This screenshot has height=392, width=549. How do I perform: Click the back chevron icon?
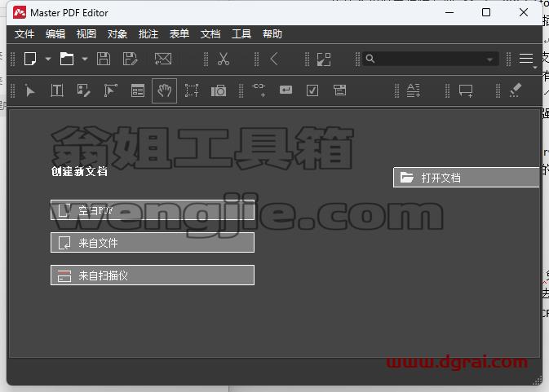tap(274, 59)
